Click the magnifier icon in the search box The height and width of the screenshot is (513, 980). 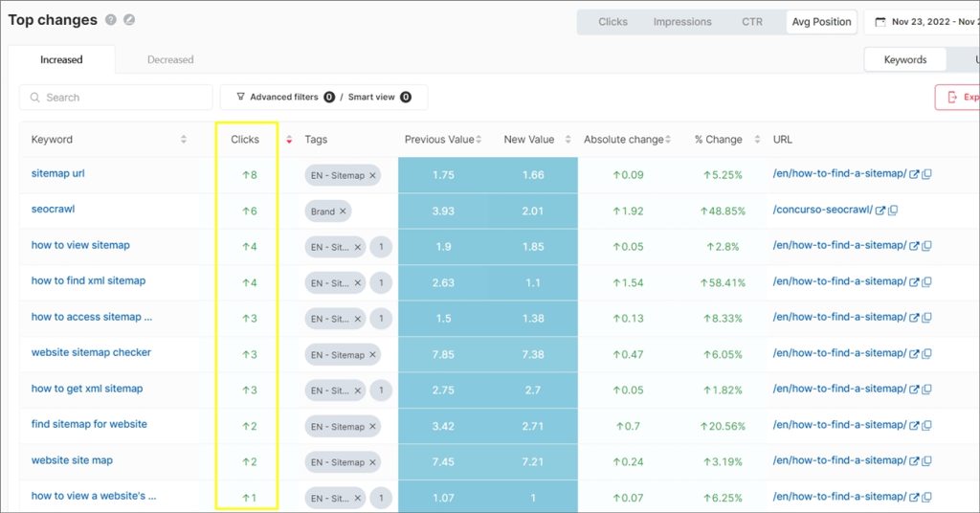35,98
